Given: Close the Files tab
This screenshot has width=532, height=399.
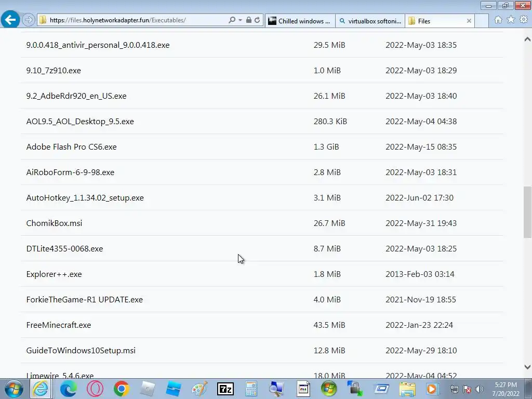Looking at the screenshot, I should (x=469, y=21).
